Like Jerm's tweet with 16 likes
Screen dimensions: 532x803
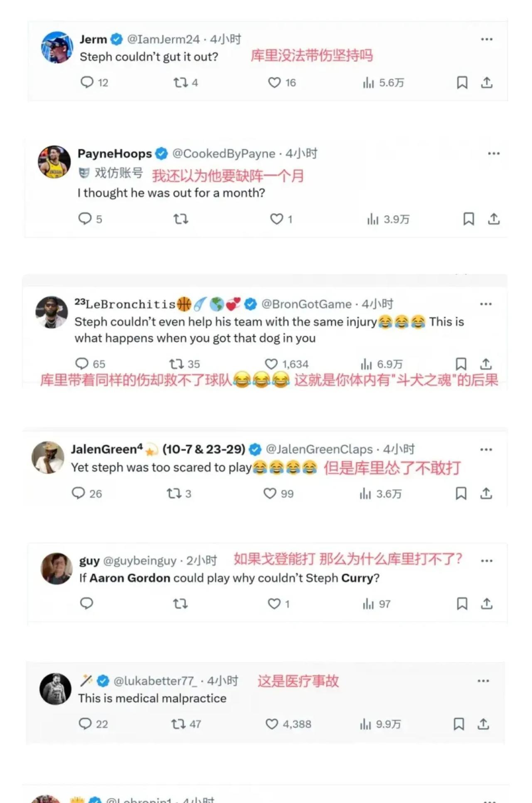point(282,83)
